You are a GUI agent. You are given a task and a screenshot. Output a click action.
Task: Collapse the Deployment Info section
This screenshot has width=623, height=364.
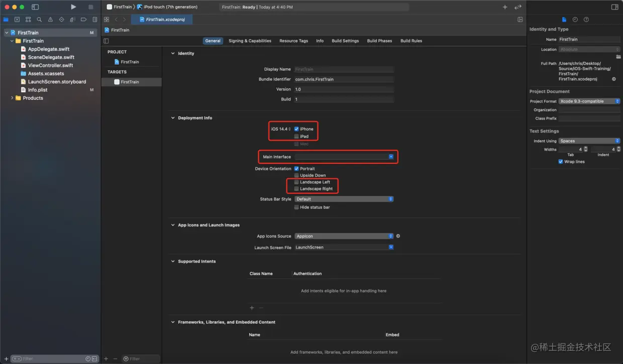[x=173, y=118]
